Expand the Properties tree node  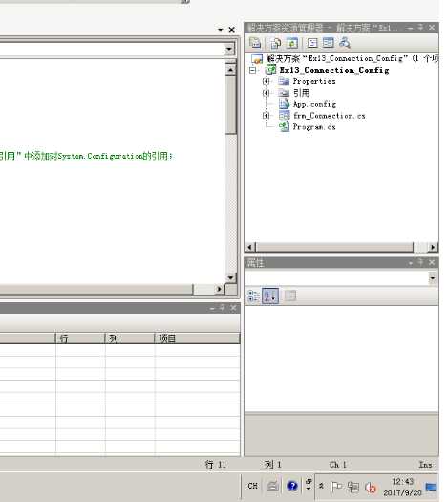266,81
